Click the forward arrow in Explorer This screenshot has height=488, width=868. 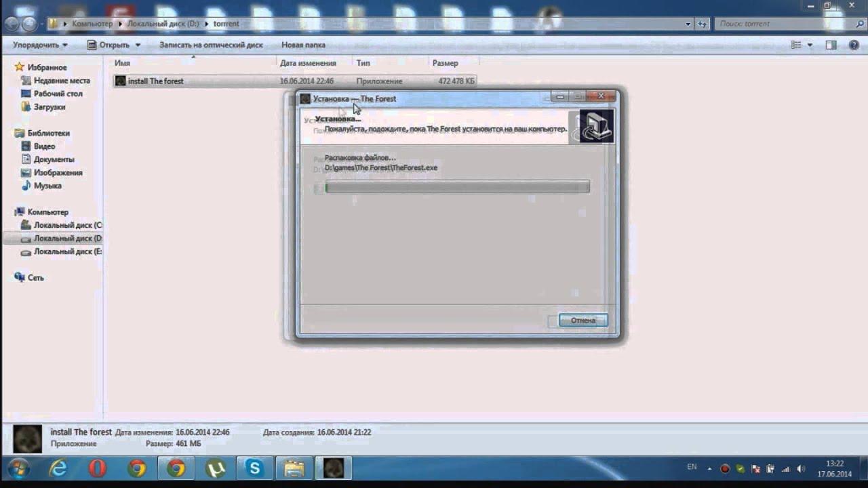pos(30,24)
